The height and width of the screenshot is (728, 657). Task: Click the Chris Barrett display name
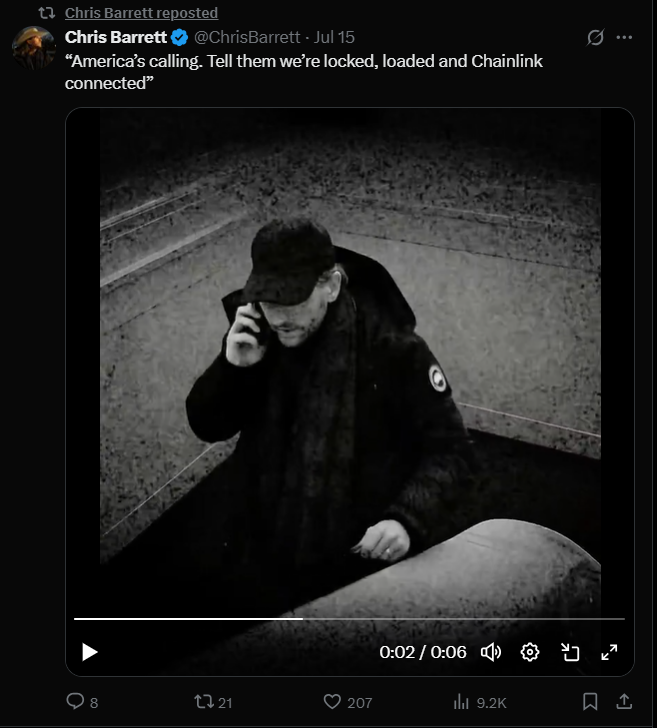click(116, 37)
